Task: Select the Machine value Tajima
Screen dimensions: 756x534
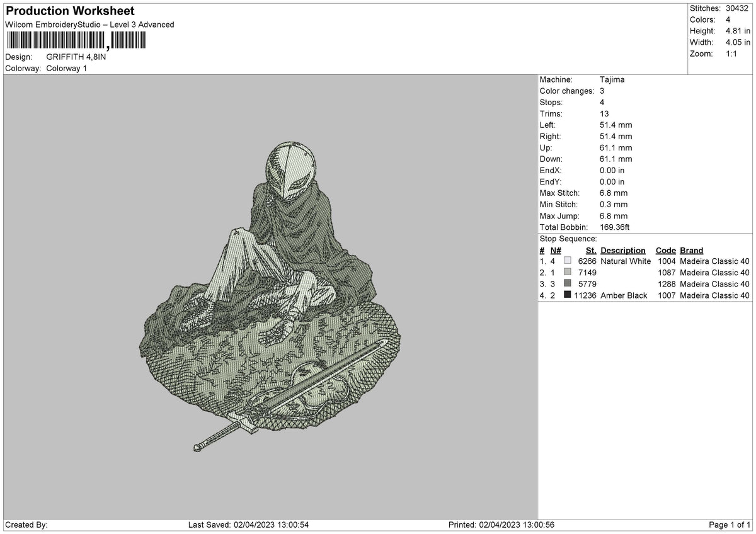Action: point(612,79)
